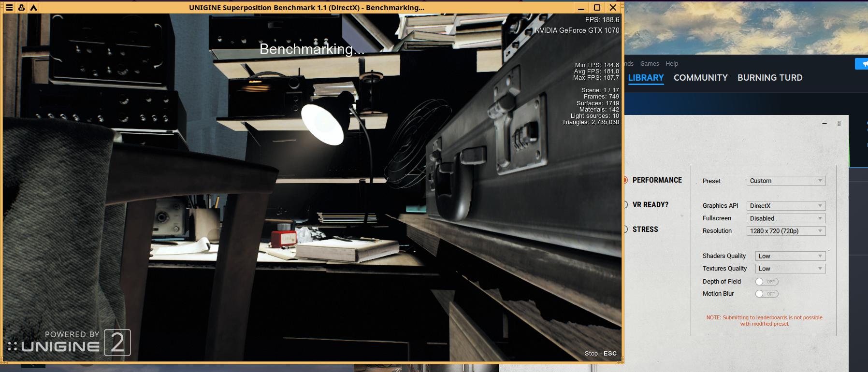This screenshot has width=868, height=372.
Task: Open the Preset dropdown set to Custom
Action: point(786,181)
